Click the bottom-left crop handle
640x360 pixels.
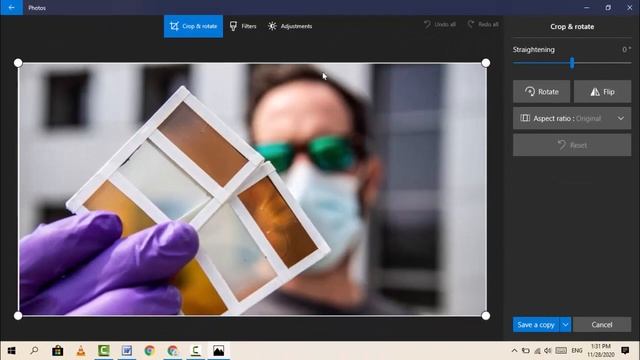(18, 316)
